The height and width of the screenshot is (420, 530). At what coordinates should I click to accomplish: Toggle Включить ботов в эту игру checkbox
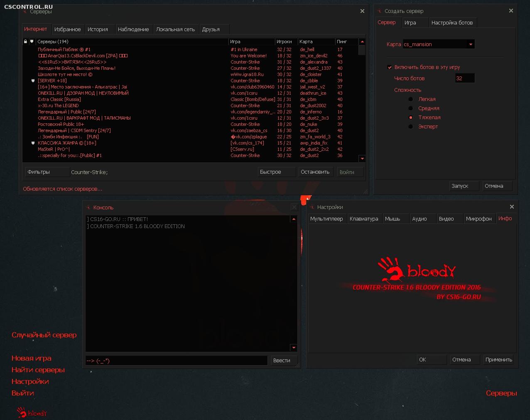tap(390, 67)
